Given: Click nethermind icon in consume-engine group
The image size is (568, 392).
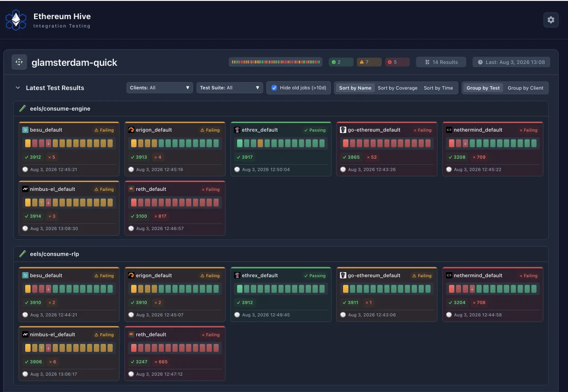Looking at the screenshot, I should pos(449,130).
